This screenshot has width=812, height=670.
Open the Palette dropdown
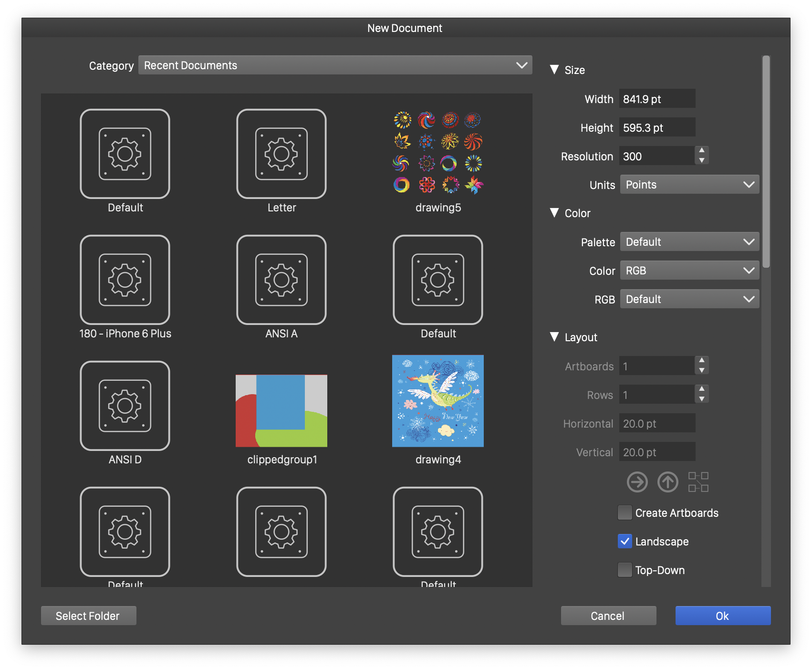689,242
